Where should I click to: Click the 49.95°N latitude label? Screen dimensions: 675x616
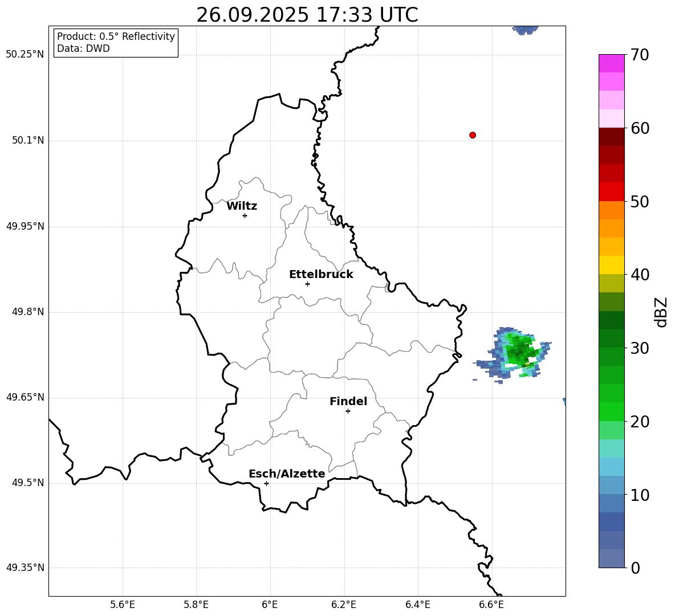[x=25, y=226]
